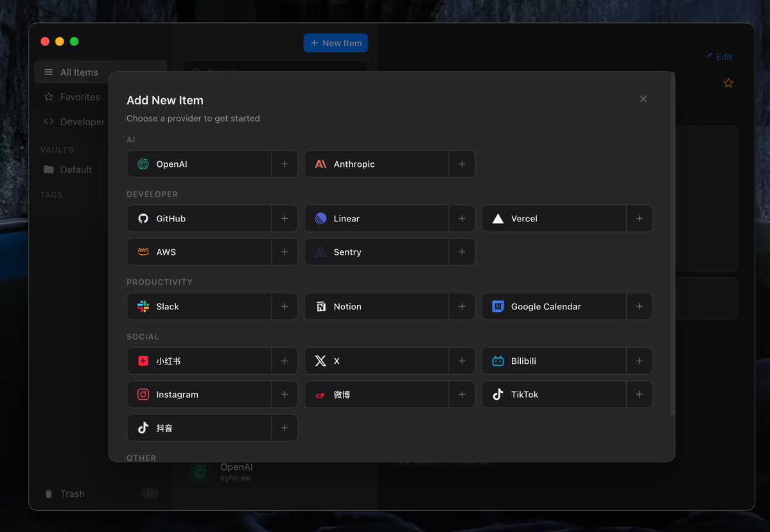Viewport: 770px width, 532px height.
Task: Click the plus button next to Slack
Action: (284, 306)
